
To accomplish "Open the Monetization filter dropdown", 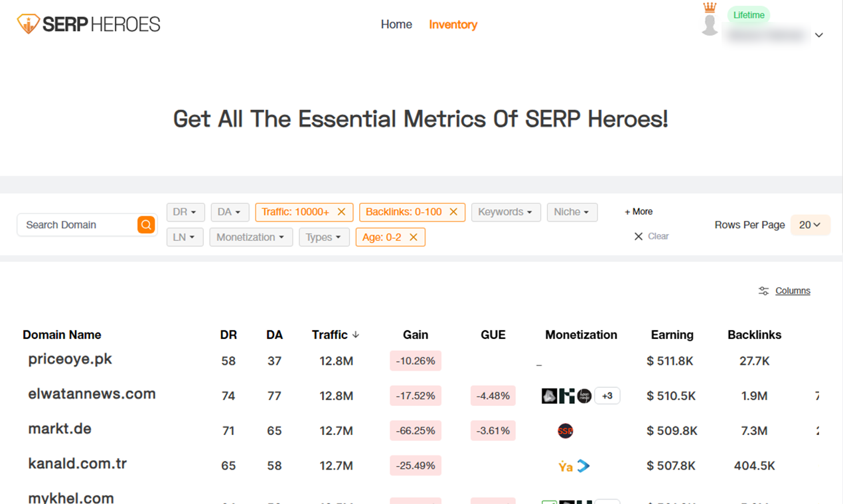I will pos(251,237).
